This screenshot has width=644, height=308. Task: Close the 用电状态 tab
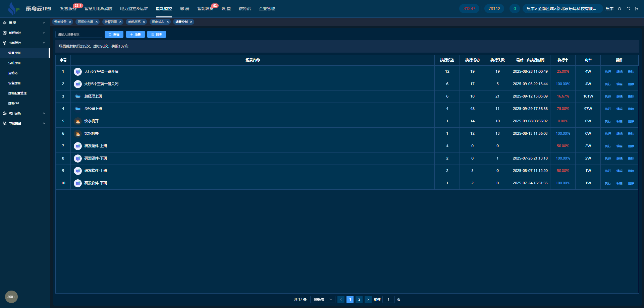(x=168, y=22)
